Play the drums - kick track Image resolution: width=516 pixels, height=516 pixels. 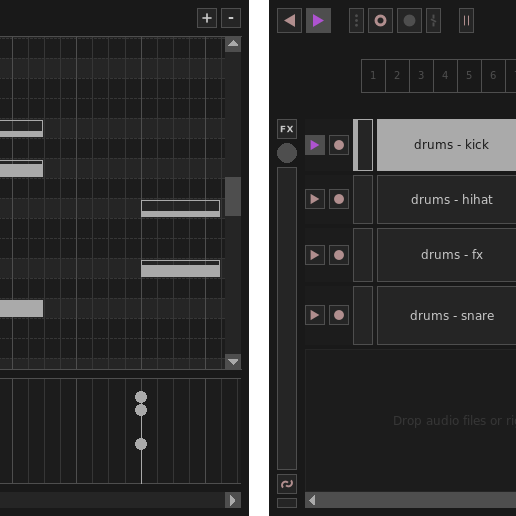click(315, 145)
